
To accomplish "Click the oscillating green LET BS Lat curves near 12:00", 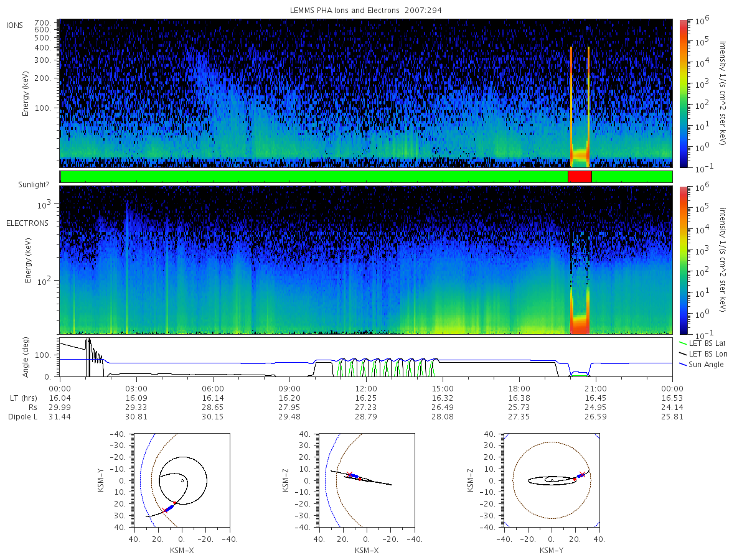I will [386, 367].
